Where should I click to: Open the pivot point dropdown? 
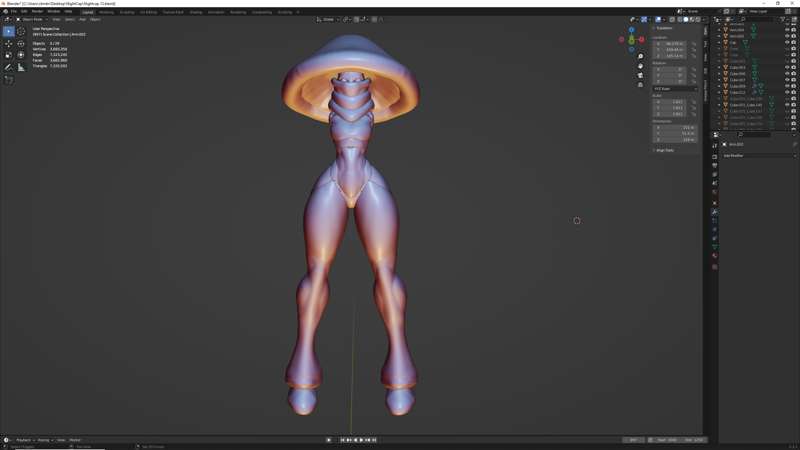(347, 19)
